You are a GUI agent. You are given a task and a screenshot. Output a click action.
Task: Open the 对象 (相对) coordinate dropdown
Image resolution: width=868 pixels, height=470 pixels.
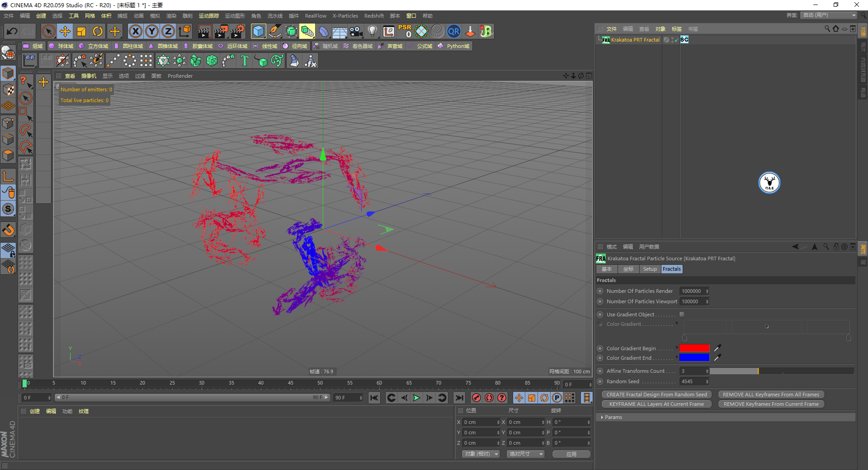[x=481, y=454]
